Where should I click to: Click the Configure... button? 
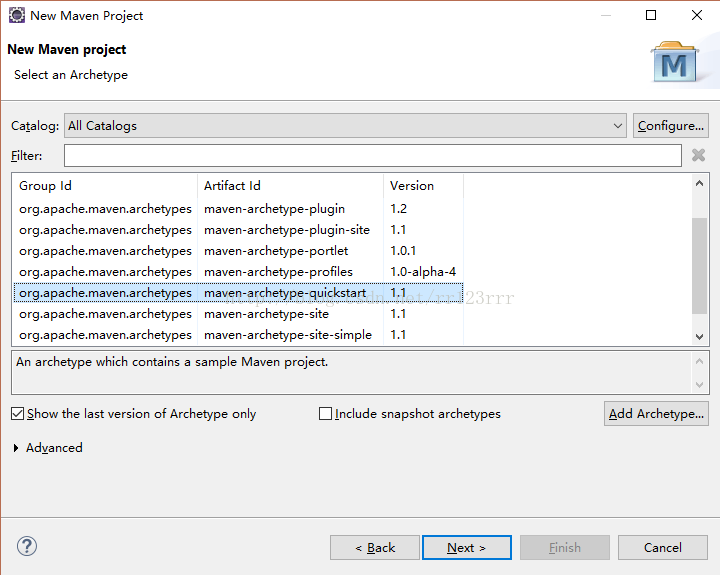[670, 125]
